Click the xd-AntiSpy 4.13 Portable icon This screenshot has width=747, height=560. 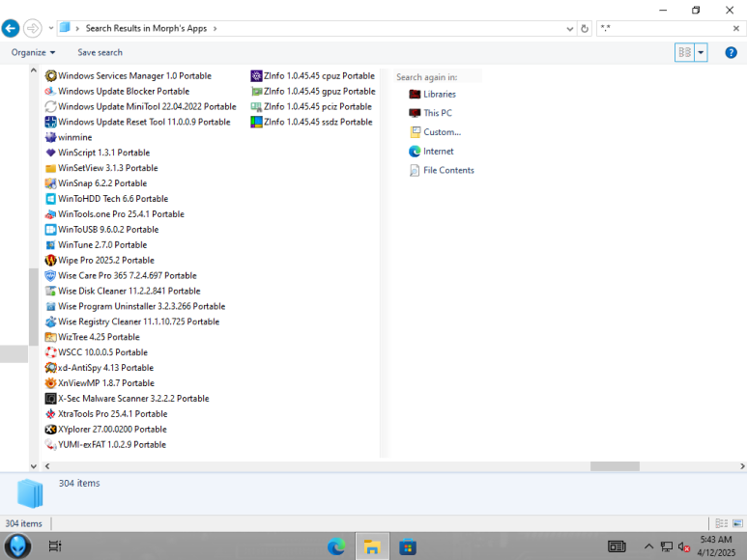[x=50, y=368]
